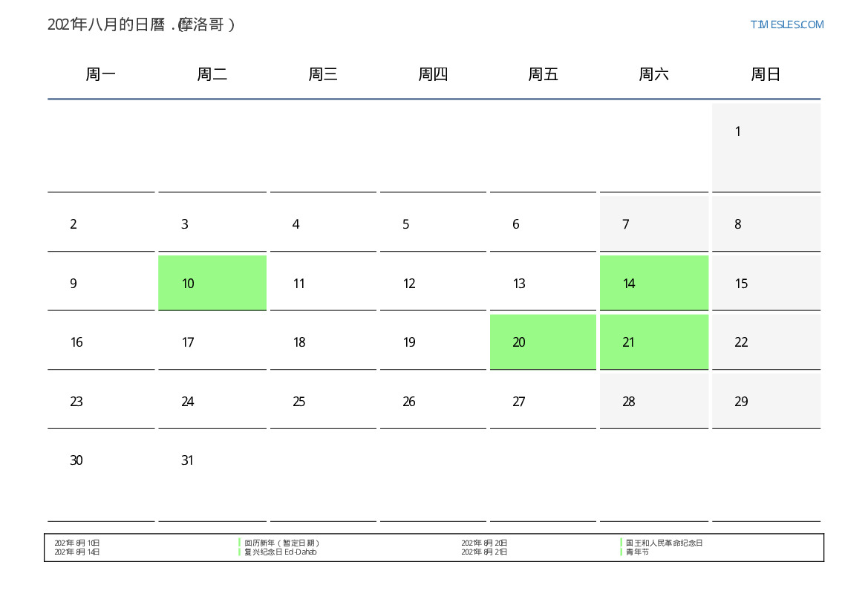The height and width of the screenshot is (614, 868).
Task: Pick day 11 in the calendar
Action: 323,282
